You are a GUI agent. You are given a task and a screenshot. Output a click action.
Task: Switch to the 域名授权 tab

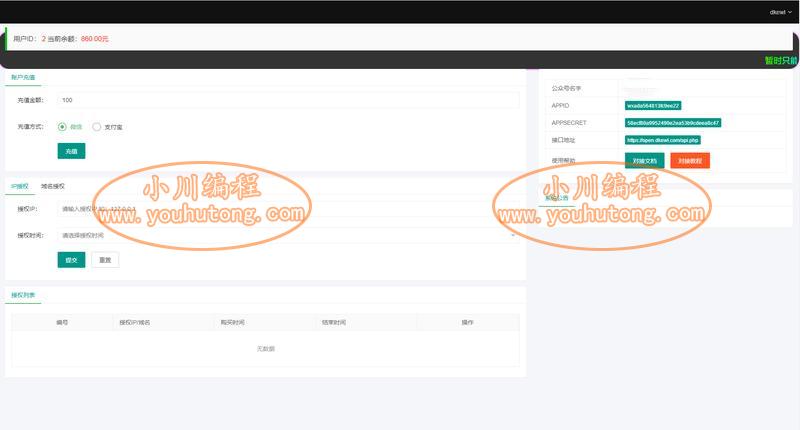tap(53, 186)
